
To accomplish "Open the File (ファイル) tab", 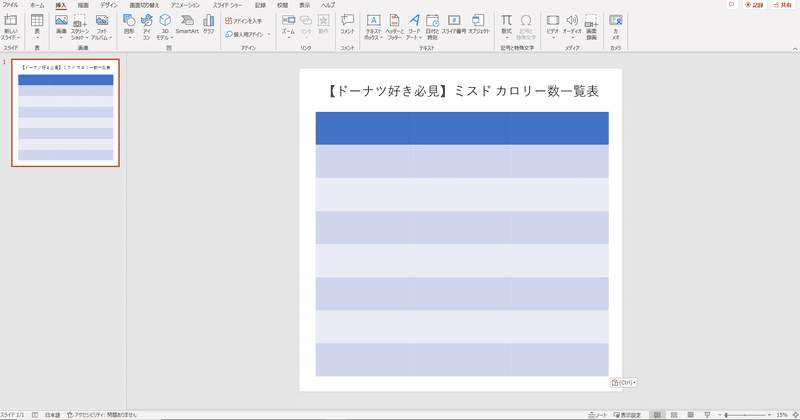I will 11,5.
